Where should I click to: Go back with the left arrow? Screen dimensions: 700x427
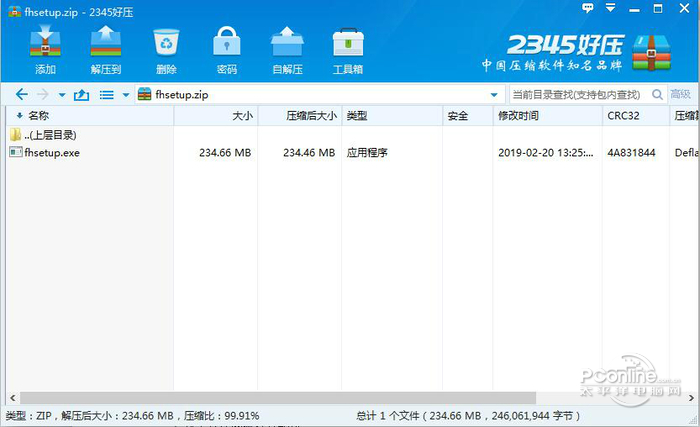click(x=21, y=94)
